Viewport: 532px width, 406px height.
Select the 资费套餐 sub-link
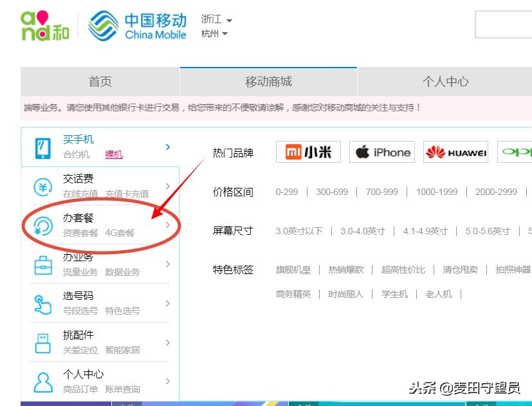(x=80, y=233)
